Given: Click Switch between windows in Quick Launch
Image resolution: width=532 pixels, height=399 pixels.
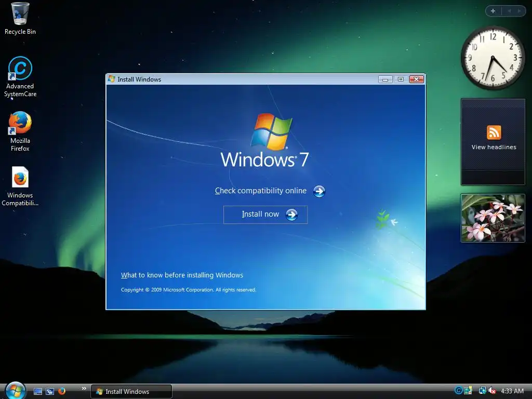Looking at the screenshot, I should tap(50, 391).
